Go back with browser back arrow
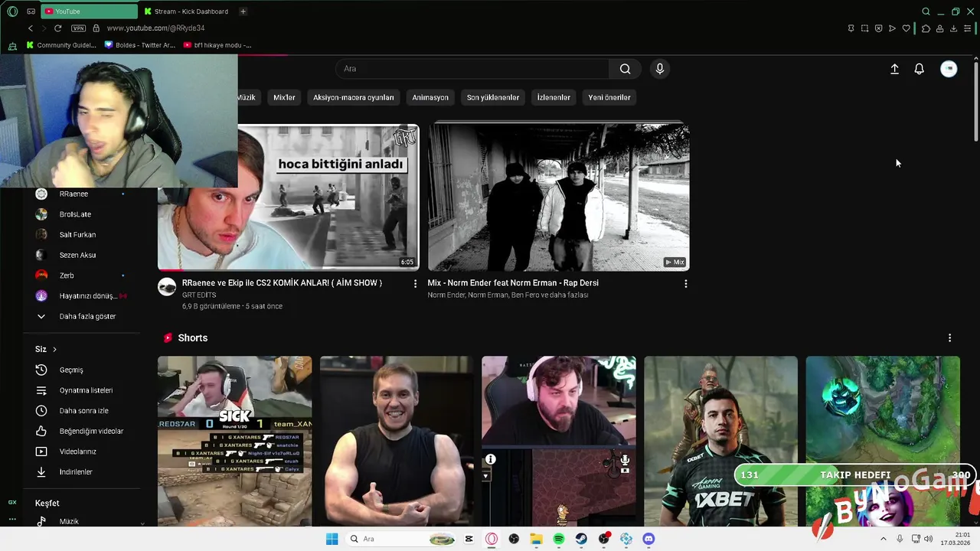Screen dimensions: 980x551 [x=31, y=28]
